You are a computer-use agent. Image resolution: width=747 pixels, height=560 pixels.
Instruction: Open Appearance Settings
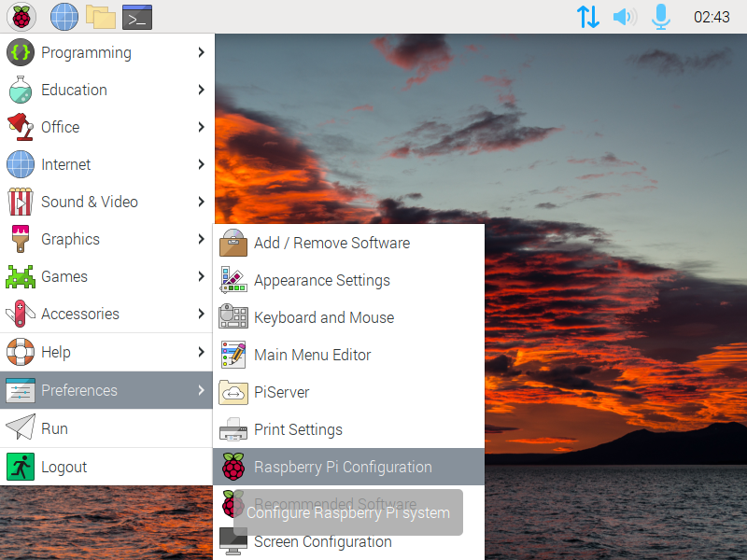(x=322, y=280)
